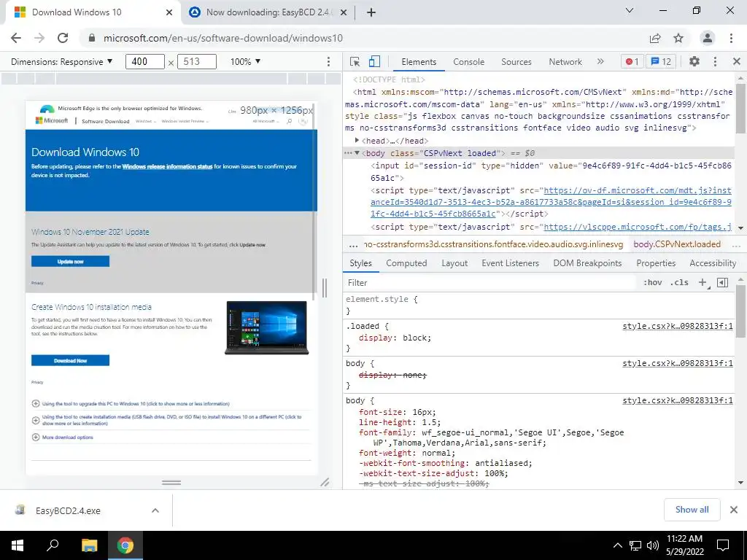Click Show all downloads button
This screenshot has width=747, height=560.
(692, 510)
